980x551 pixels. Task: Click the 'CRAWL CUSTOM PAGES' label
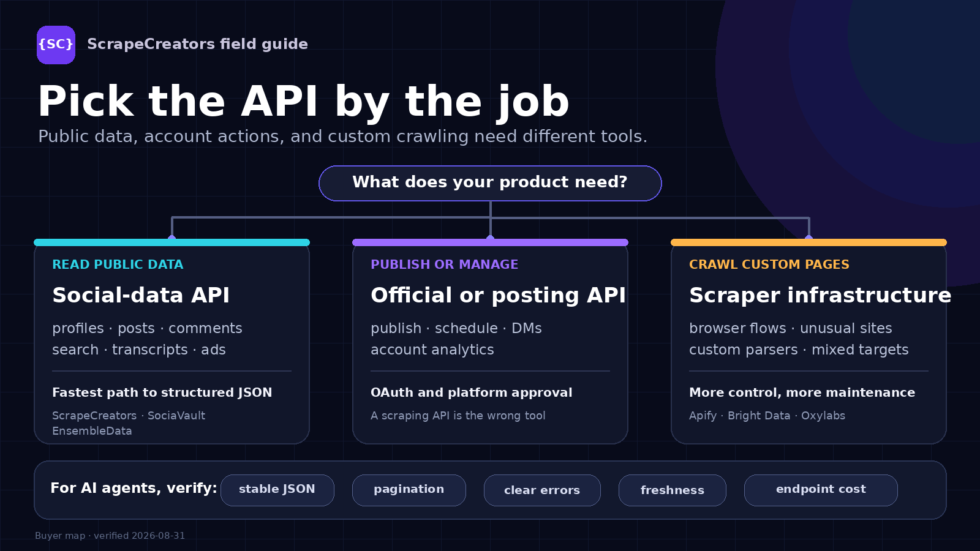769,264
